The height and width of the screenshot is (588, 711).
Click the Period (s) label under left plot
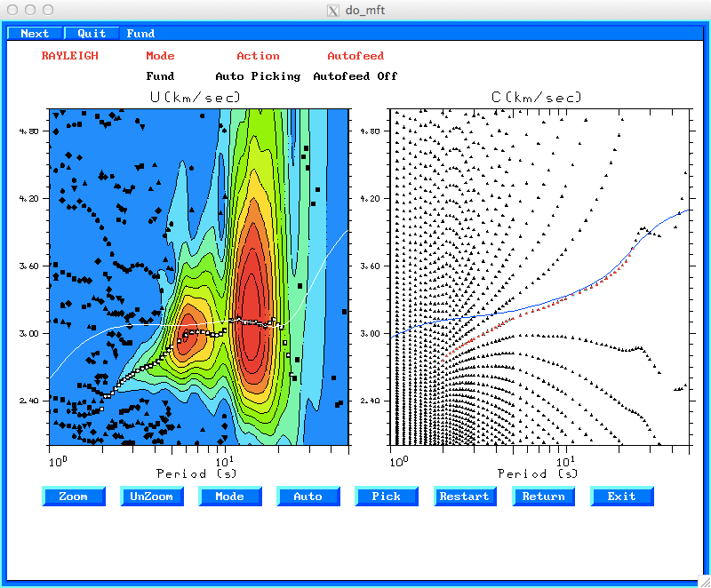[x=196, y=473]
